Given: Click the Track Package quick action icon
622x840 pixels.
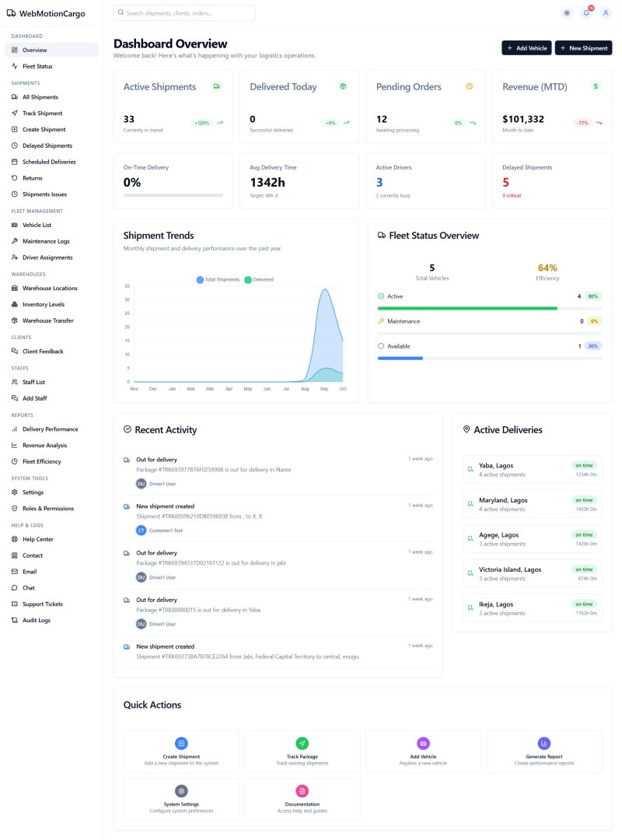Looking at the screenshot, I should tap(302, 744).
